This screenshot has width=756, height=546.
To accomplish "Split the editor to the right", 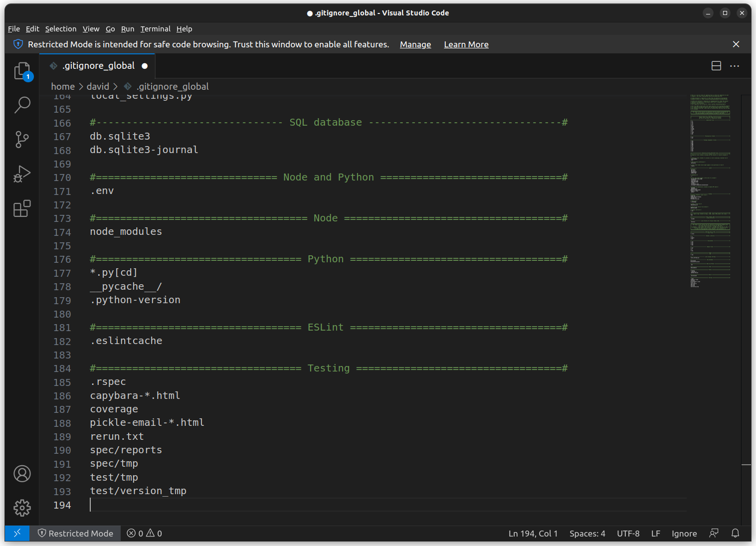I will point(716,66).
